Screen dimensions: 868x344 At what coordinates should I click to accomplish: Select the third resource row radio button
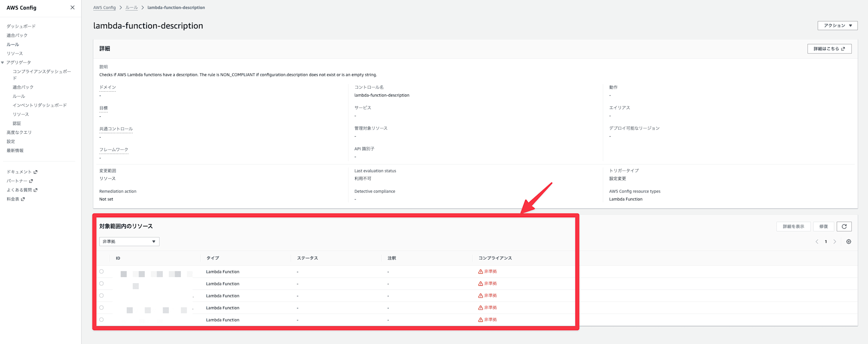102,296
